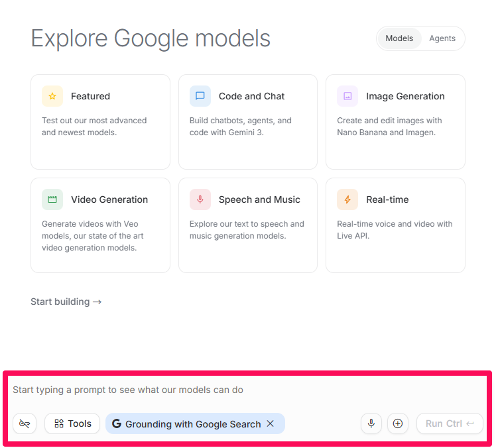Click the 'Explore Google models' heading
Image resolution: width=498 pixels, height=448 pixels.
point(151,38)
